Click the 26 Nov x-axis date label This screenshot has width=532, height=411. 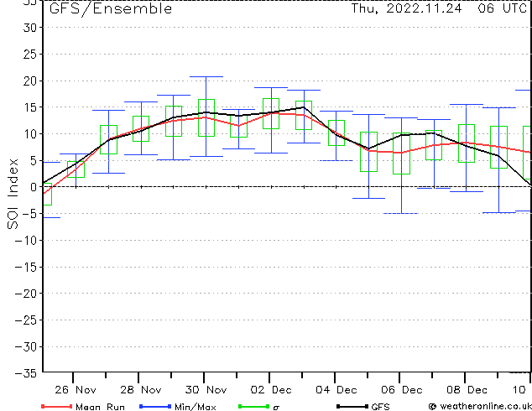pyautogui.click(x=76, y=390)
